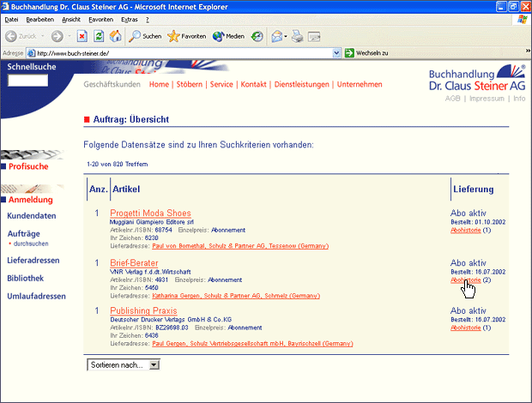Open the ? help menu
The width and height of the screenshot is (532, 403).
coord(148,20)
